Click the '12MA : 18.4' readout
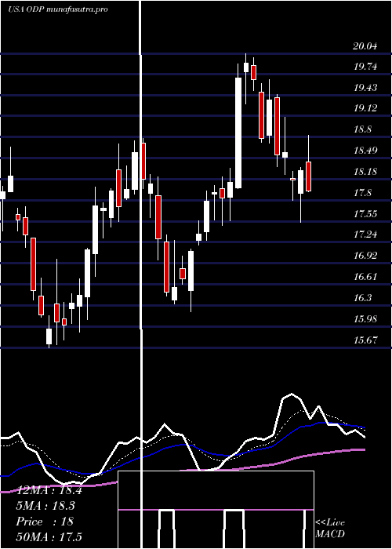Screen dimensions: 392x549 point(49,490)
